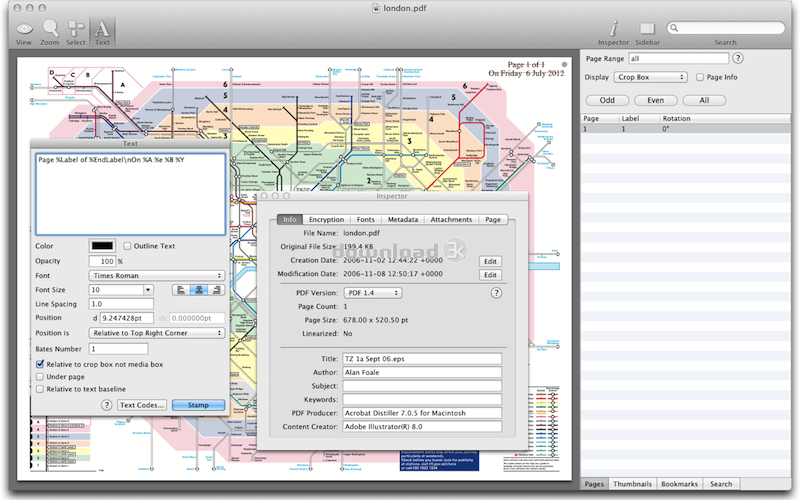
Task: Uncheck Relative to crop box not media box
Action: point(40,364)
